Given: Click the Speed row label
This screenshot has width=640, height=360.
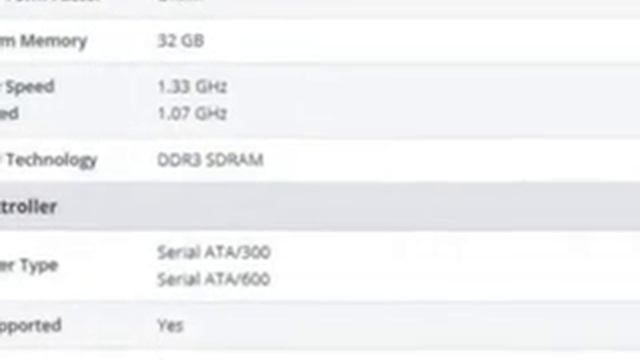Looking at the screenshot, I should point(27,87).
